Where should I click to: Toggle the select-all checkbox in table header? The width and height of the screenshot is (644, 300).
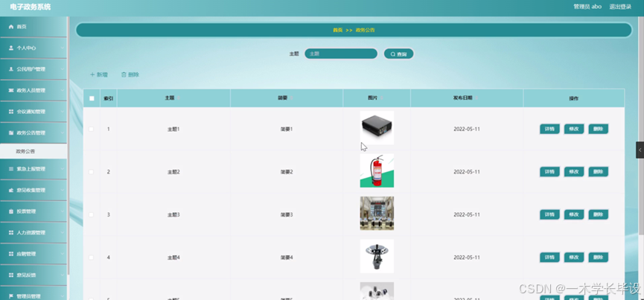[x=92, y=98]
